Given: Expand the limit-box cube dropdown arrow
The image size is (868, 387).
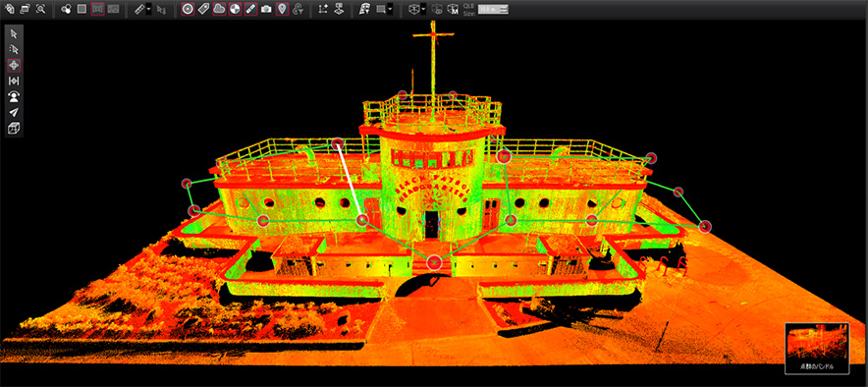Looking at the screenshot, I should 423,10.
